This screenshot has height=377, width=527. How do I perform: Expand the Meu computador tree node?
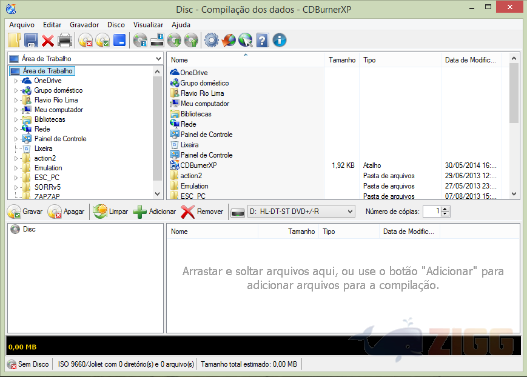(16, 110)
